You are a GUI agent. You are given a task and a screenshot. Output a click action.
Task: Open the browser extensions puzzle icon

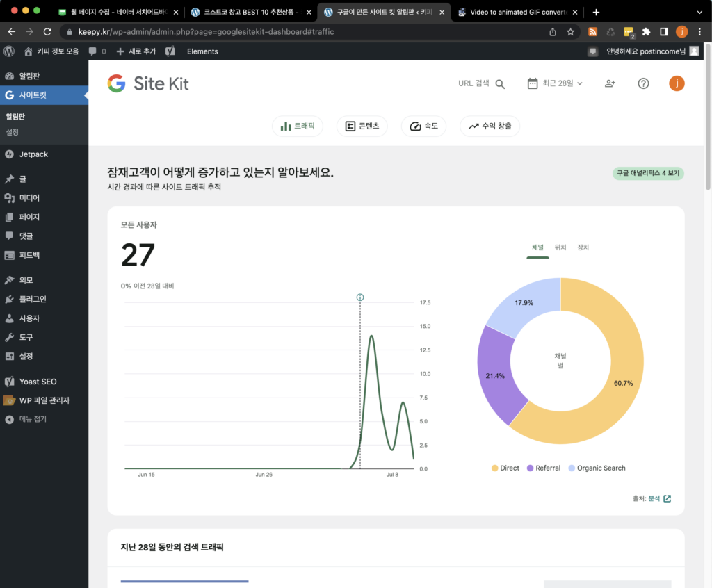click(x=646, y=32)
